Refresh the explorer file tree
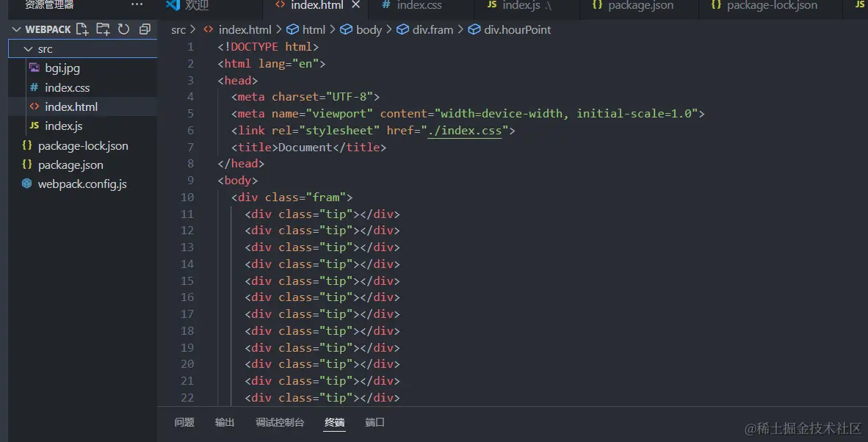The width and height of the screenshot is (868, 442). (x=124, y=29)
